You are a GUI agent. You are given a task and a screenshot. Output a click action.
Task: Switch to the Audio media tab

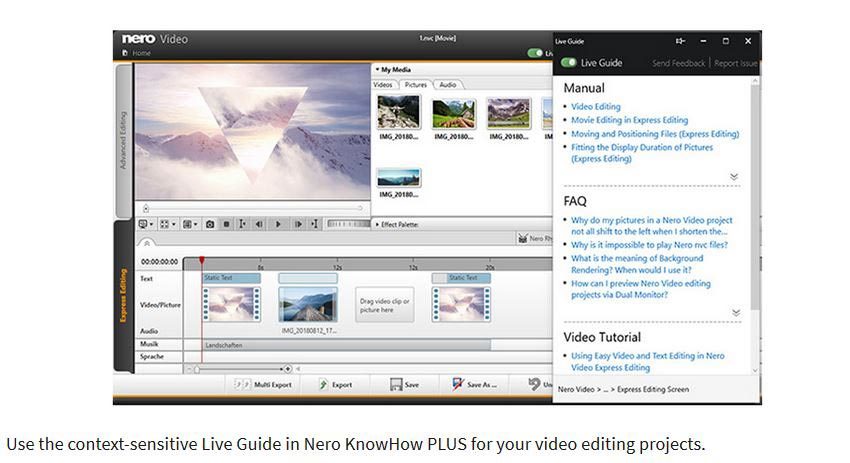point(448,85)
